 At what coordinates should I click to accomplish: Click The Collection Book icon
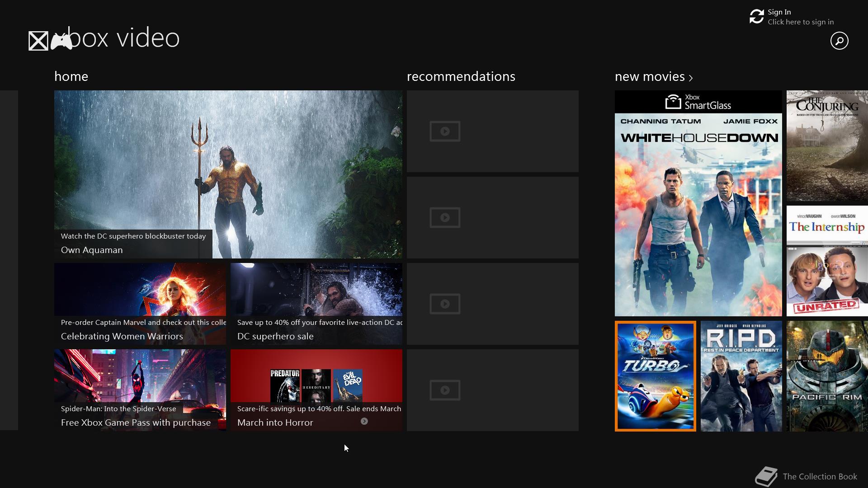coord(766,476)
